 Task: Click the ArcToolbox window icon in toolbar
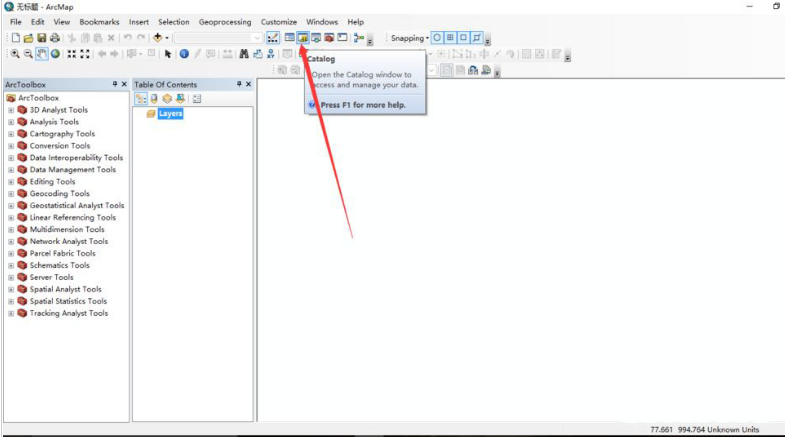pos(329,38)
